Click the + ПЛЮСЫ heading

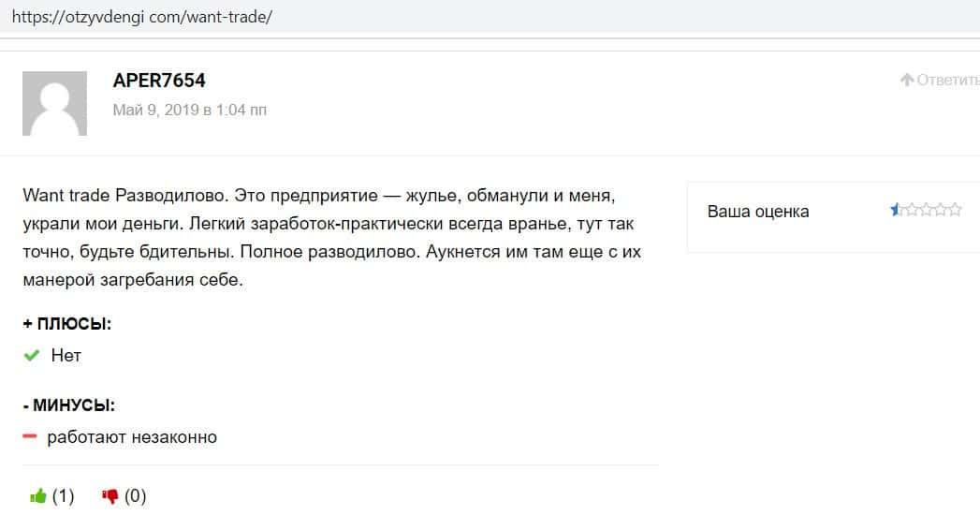tap(67, 324)
